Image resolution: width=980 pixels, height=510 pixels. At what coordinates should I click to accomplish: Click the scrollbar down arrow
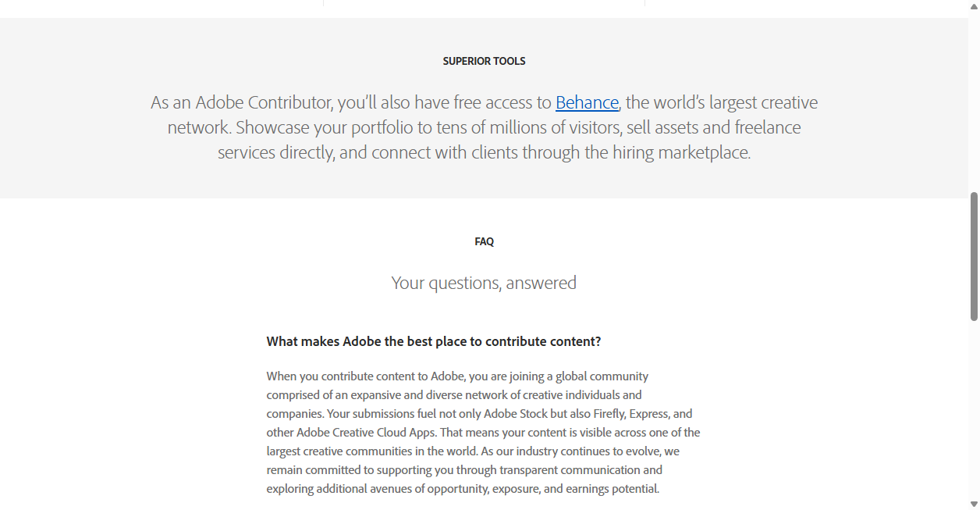point(974,504)
